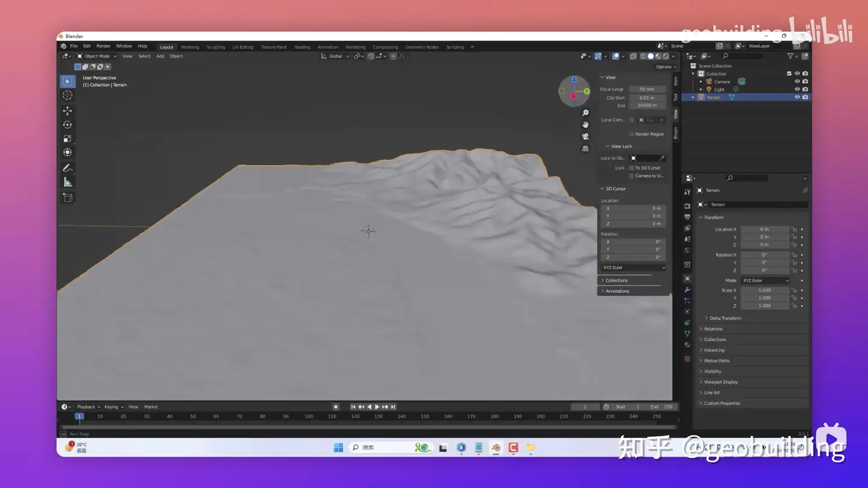This screenshot has width=868, height=488.
Task: Open the Item sidebar tab
Action: [675, 81]
